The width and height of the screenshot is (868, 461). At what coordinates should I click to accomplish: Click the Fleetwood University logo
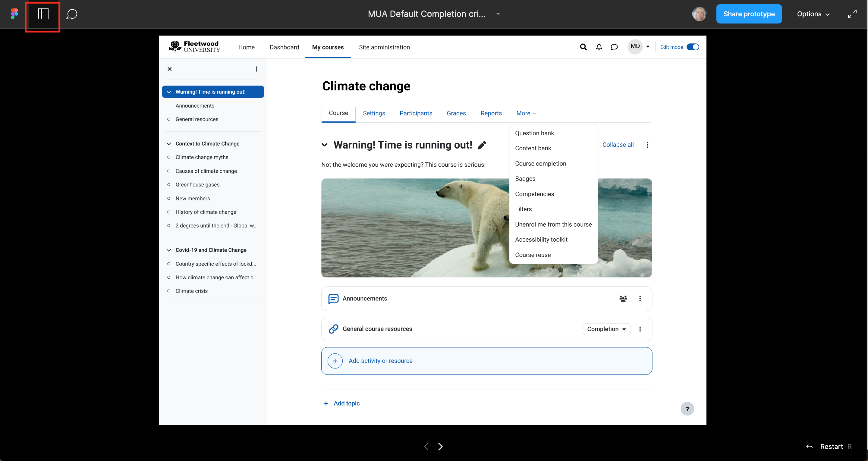point(194,47)
